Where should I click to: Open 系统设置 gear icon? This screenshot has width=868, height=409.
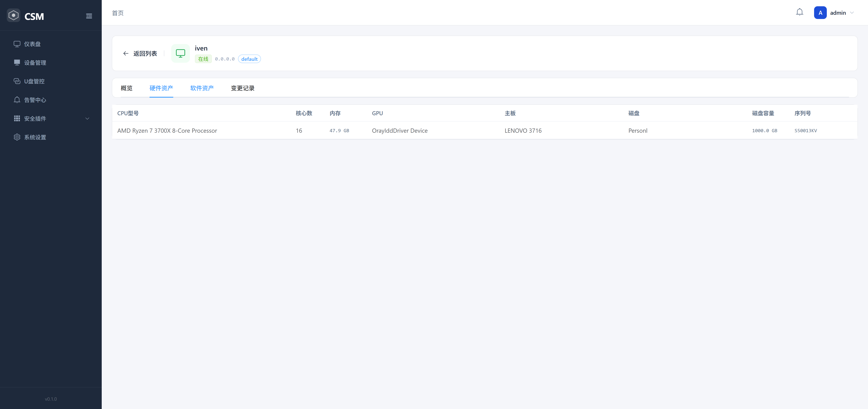click(x=17, y=137)
